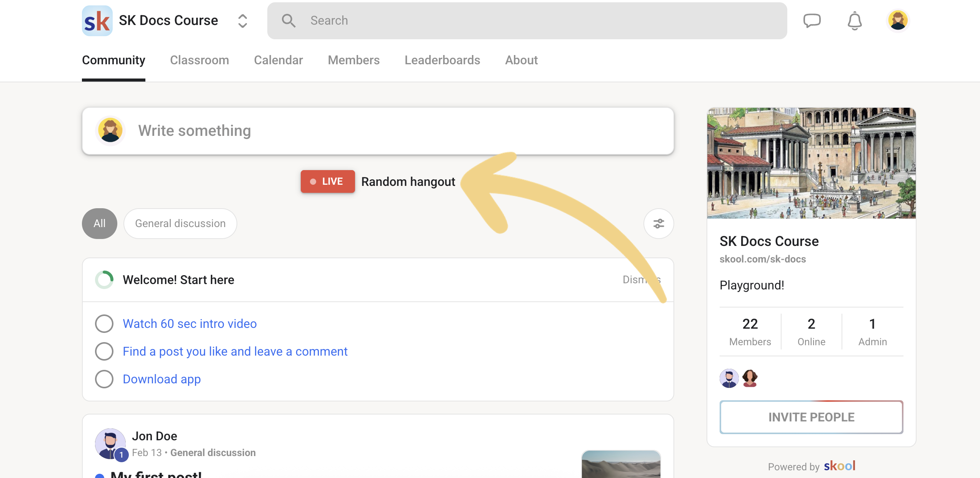Open the chat messages icon
980x478 pixels.
(x=812, y=21)
